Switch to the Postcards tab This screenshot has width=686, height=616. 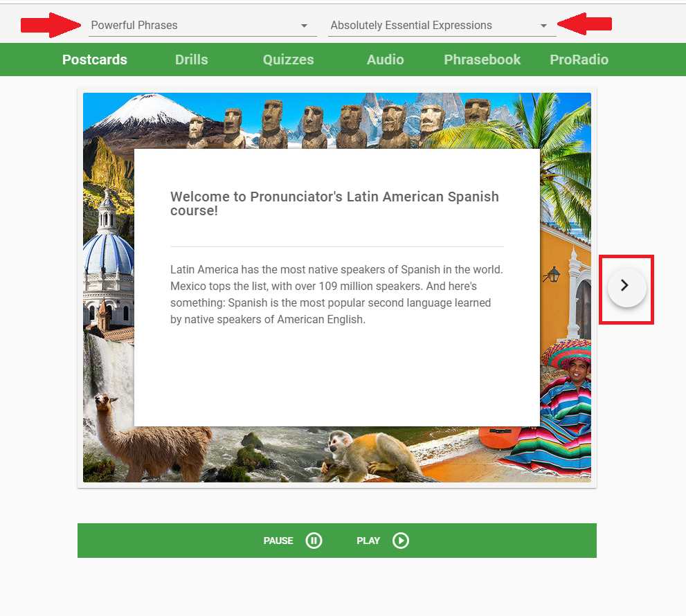point(95,60)
